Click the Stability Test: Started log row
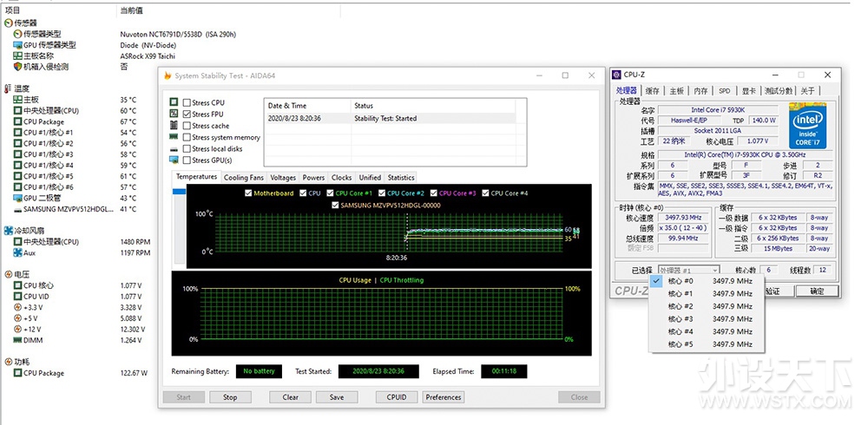This screenshot has width=868, height=425. pos(390,119)
